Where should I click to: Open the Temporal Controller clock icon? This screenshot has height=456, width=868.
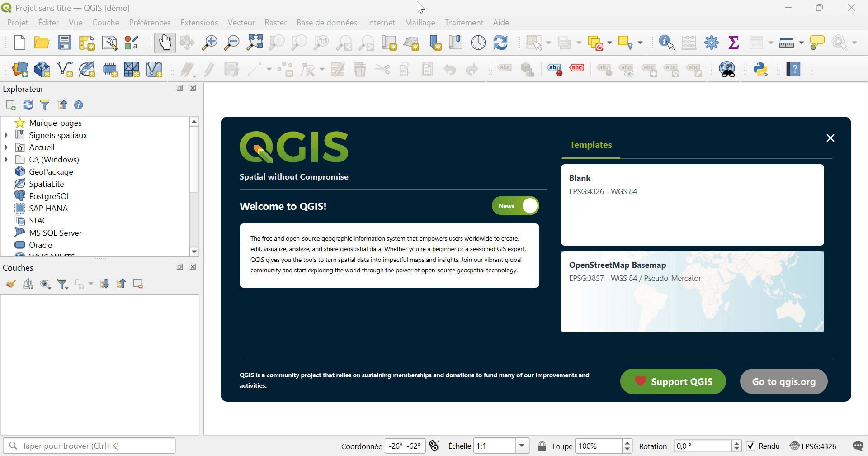tap(478, 43)
